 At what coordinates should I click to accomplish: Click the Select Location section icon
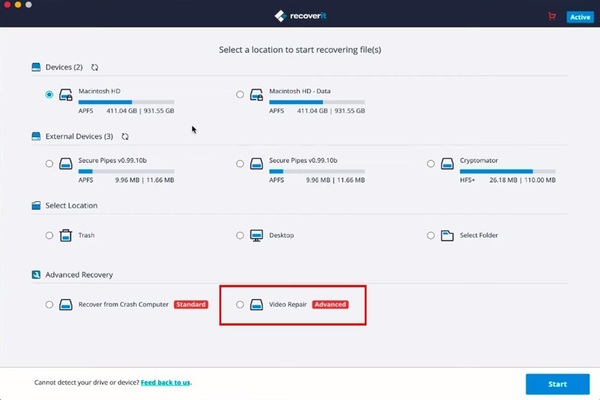(36, 206)
